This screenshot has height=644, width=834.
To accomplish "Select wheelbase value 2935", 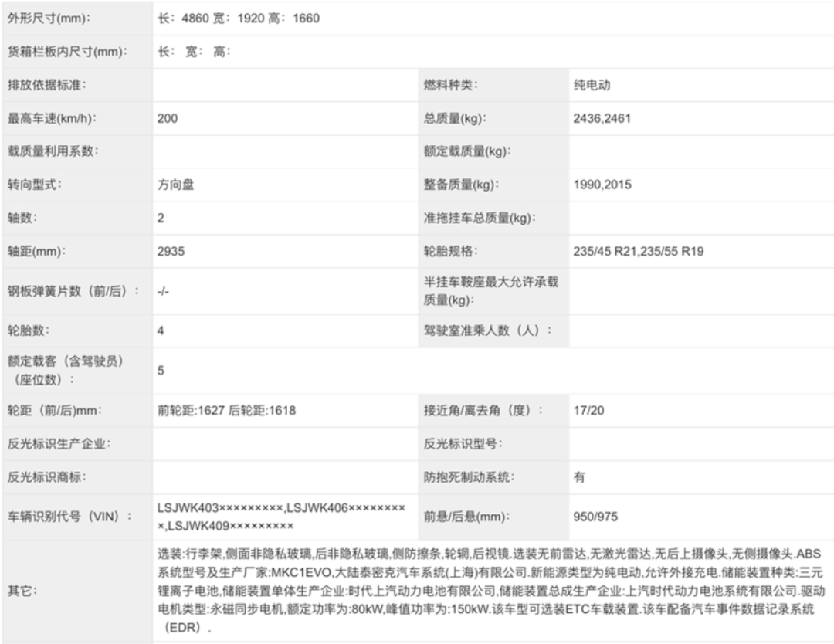I will [171, 252].
